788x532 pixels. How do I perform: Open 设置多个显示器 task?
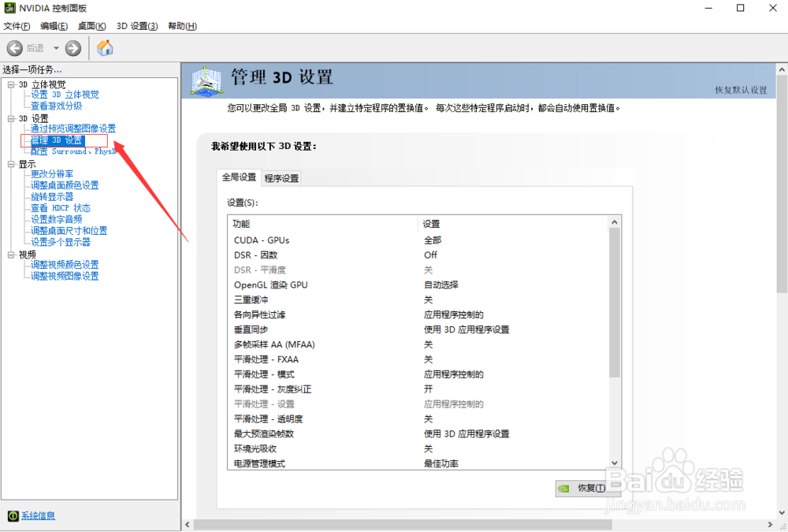pyautogui.click(x=61, y=243)
